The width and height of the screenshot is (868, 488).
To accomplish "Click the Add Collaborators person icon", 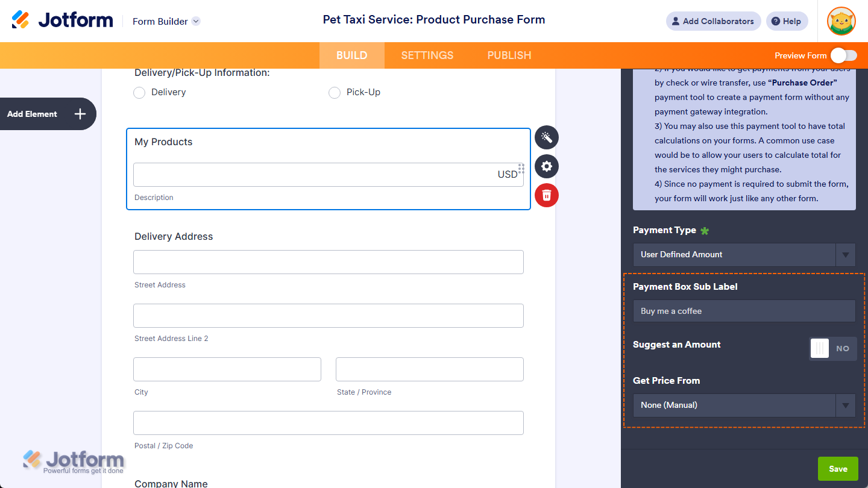I will (675, 20).
